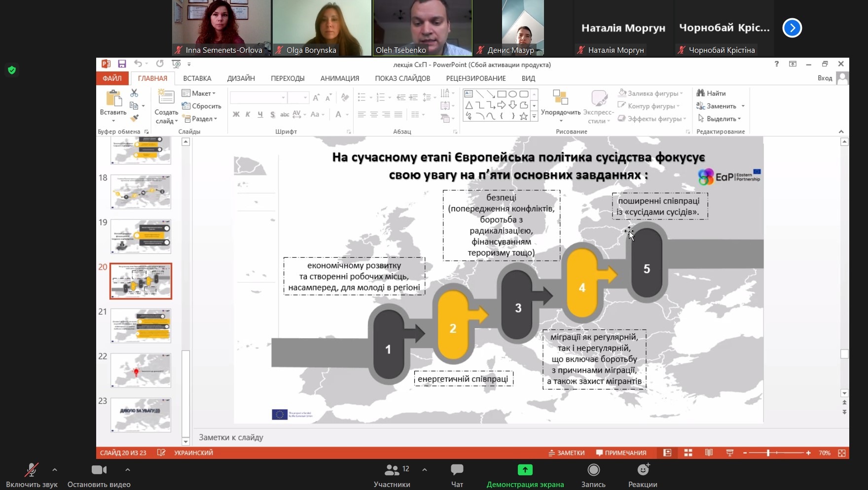
Task: Switch to Normal view icon in status bar
Action: pos(667,453)
